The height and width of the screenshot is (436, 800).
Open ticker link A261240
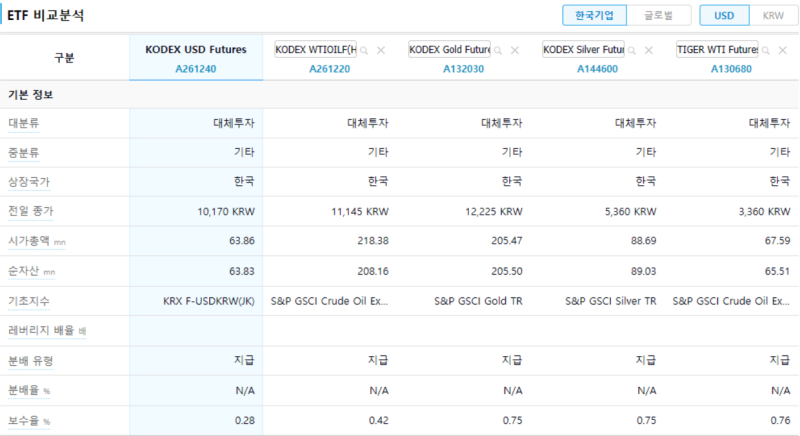(x=196, y=69)
